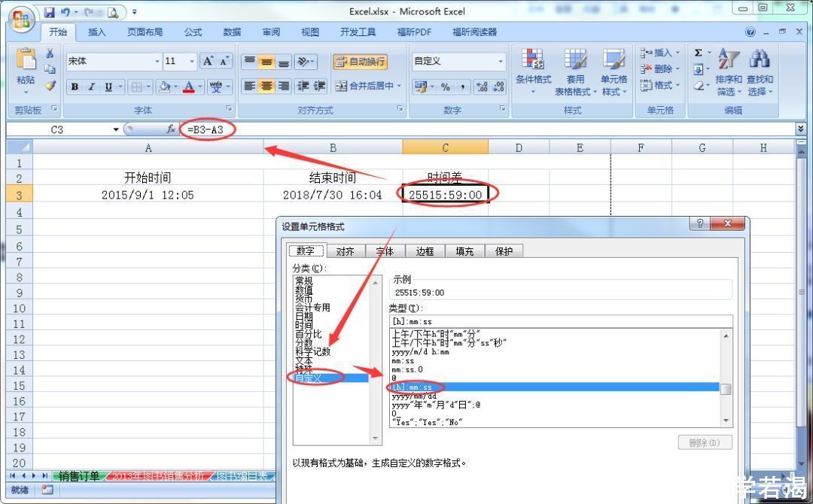The height and width of the screenshot is (504, 813).
Task: Open the round Office button menu
Action: coord(23,20)
